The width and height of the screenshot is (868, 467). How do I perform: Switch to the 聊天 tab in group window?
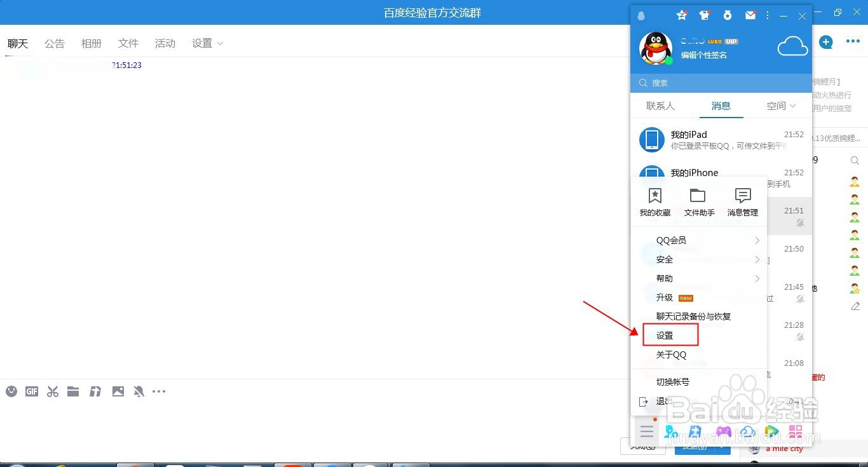[x=18, y=43]
